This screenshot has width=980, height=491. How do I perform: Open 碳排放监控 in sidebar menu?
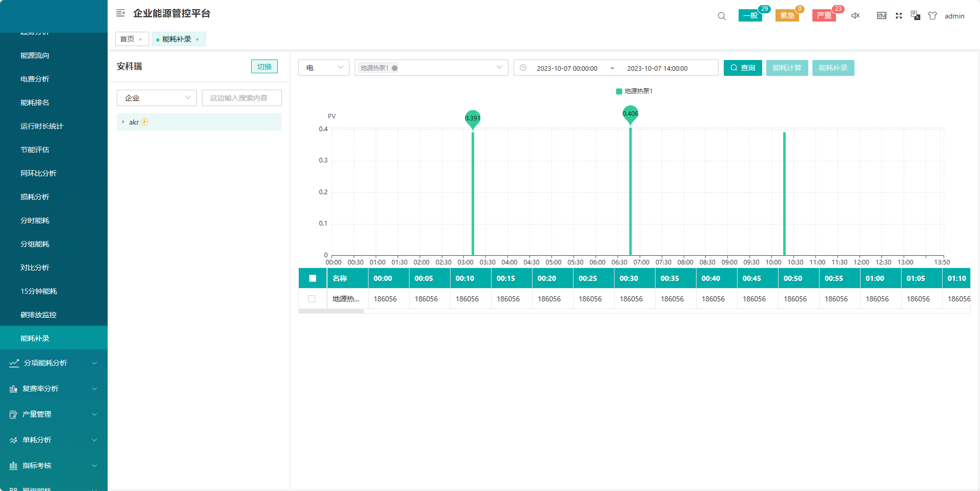click(38, 315)
